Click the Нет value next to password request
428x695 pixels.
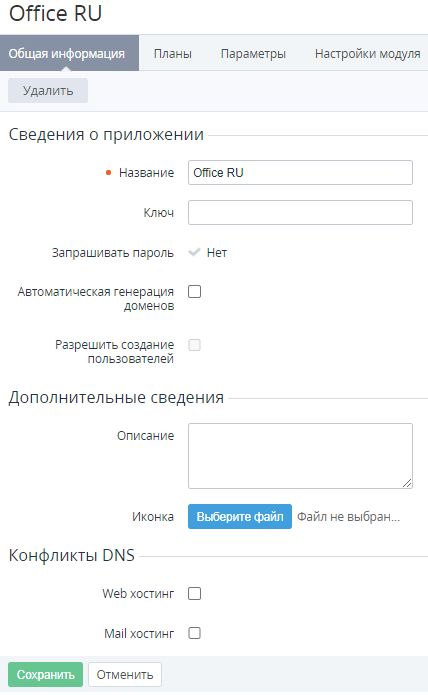(x=217, y=253)
